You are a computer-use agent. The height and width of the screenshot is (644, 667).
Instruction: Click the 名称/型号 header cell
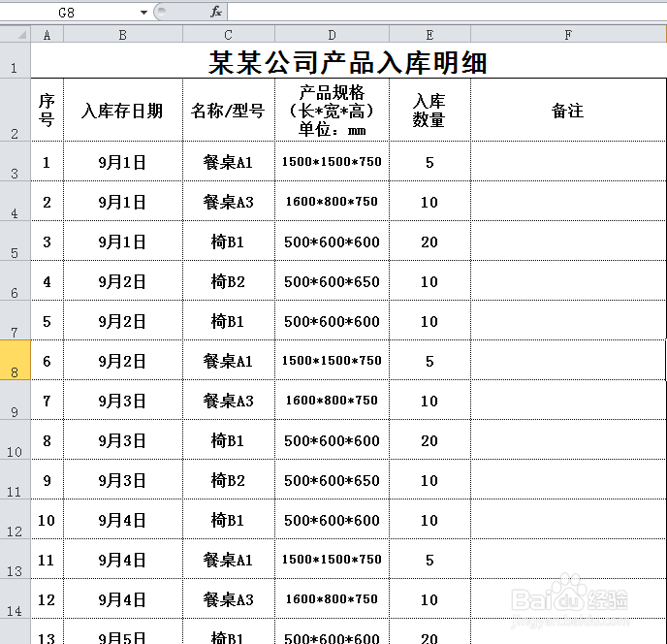coord(229,110)
